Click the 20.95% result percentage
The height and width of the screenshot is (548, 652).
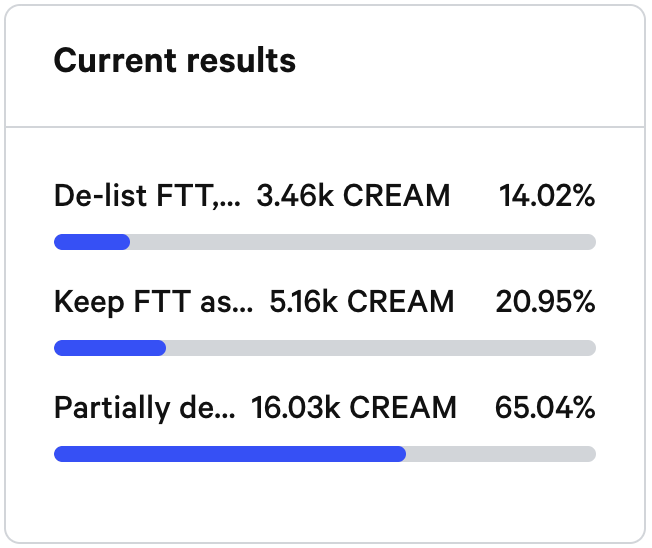click(x=545, y=301)
